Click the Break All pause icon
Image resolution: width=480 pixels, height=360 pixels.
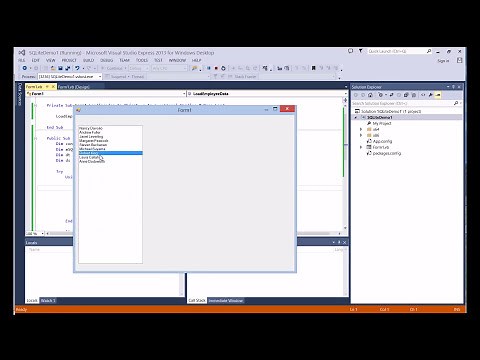click(209, 68)
